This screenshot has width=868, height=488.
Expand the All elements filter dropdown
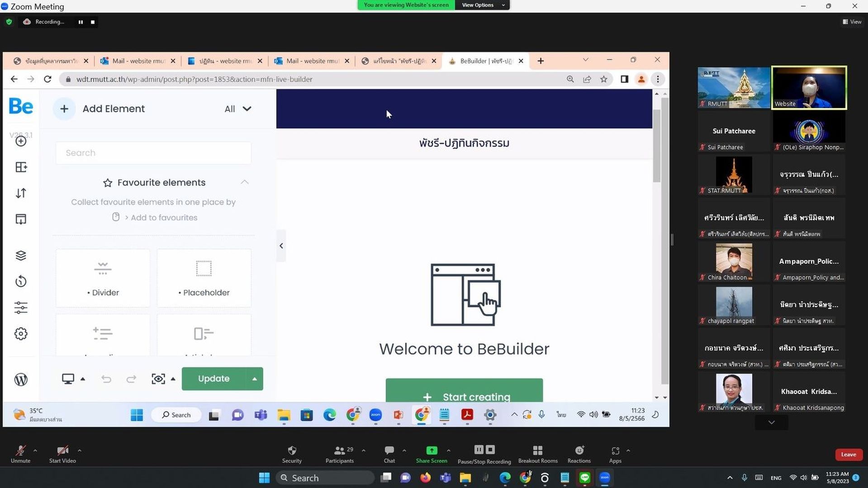(238, 109)
